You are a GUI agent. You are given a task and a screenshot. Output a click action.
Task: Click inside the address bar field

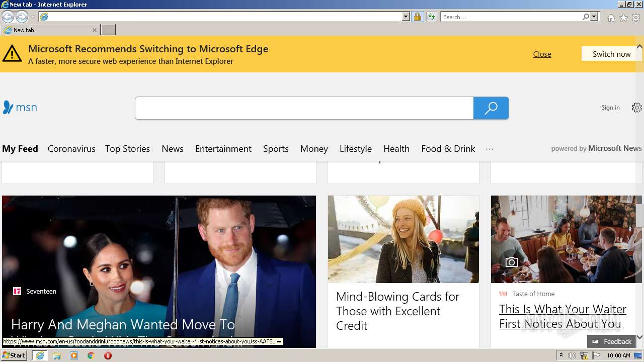coord(225,17)
